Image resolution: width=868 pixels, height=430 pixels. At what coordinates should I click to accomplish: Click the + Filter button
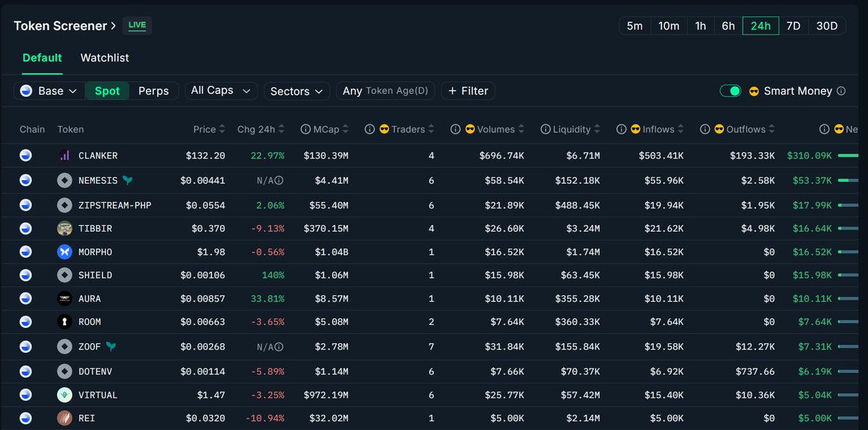468,91
